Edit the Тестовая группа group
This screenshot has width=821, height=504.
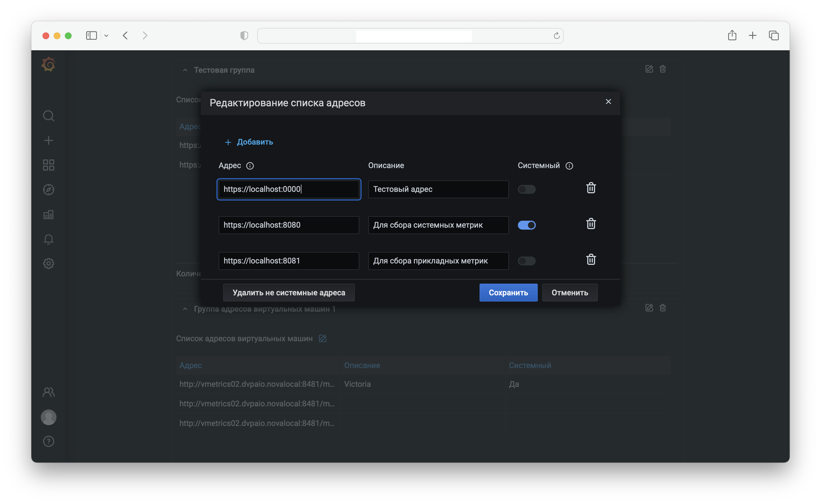tap(649, 69)
